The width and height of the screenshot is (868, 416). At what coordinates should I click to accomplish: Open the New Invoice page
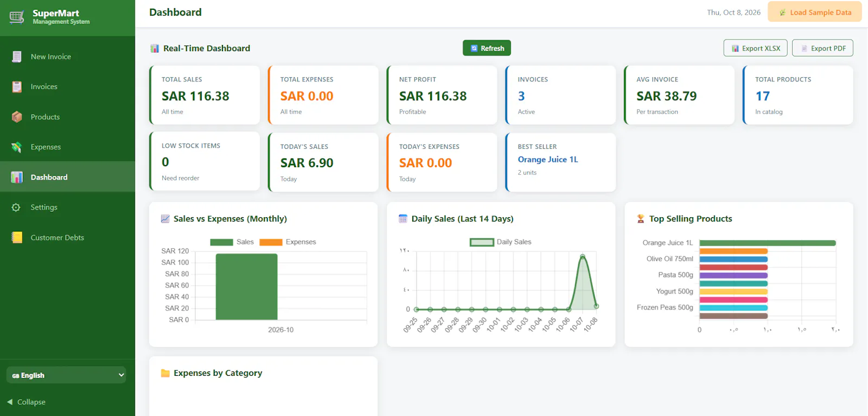click(x=67, y=56)
